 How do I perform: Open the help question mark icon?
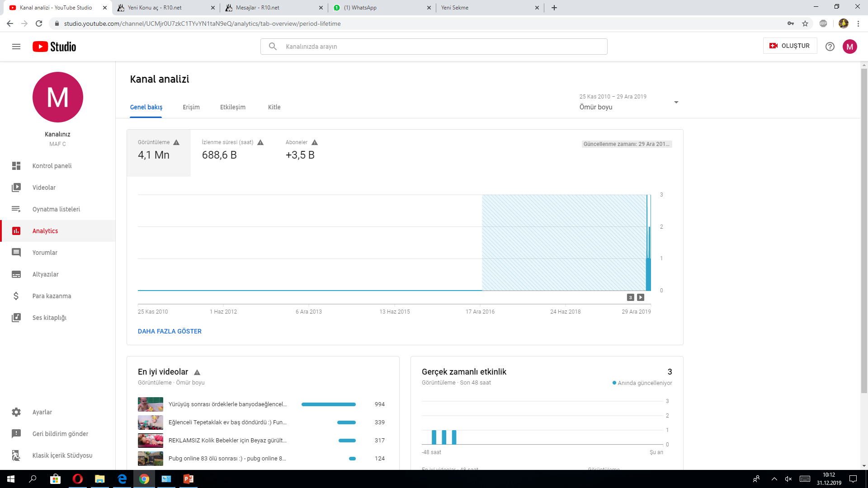830,47
